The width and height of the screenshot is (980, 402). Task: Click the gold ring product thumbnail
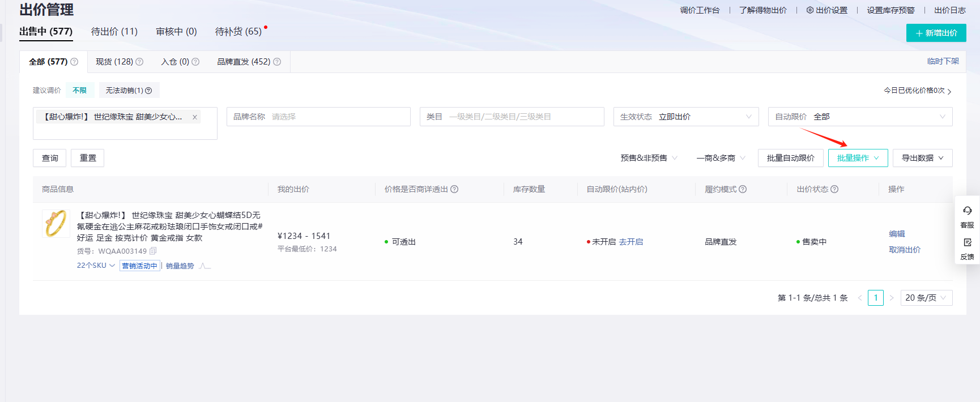click(x=56, y=224)
